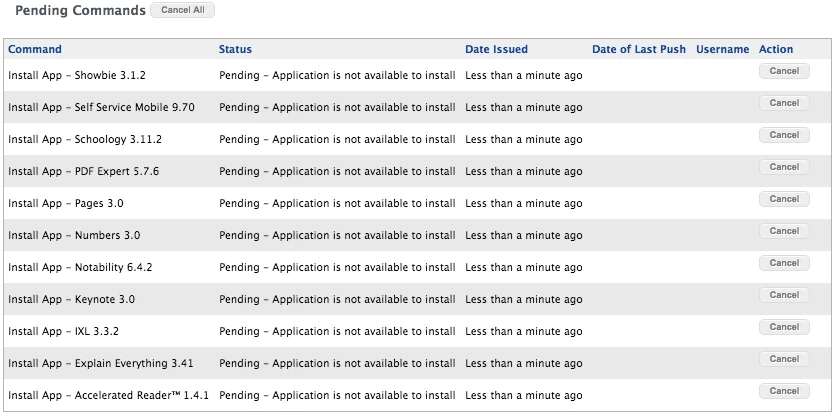
Task: Select 'Install App – Notability 6.4.2' text
Action: (80, 267)
